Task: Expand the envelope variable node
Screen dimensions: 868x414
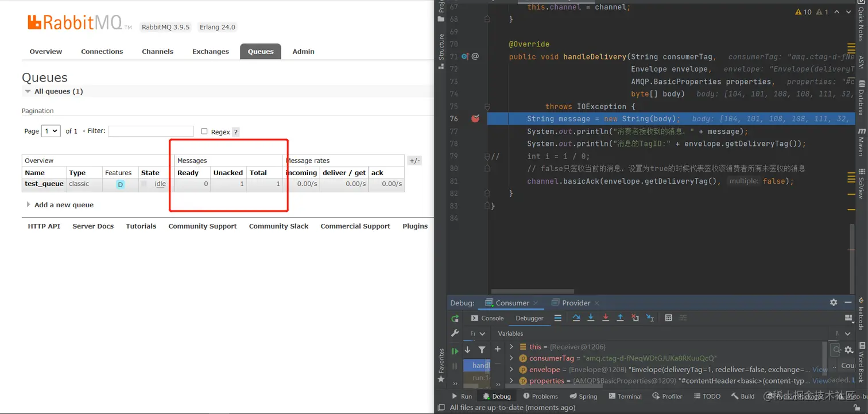Action: (x=511, y=369)
